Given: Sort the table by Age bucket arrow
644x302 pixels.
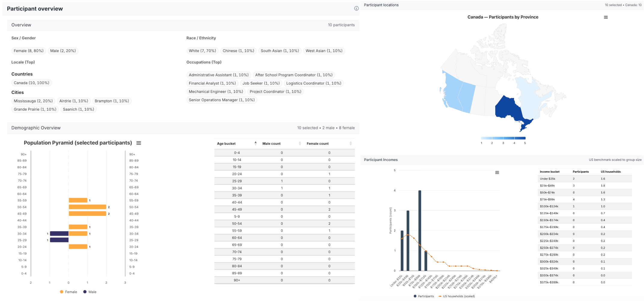Looking at the screenshot, I should click(x=256, y=143).
